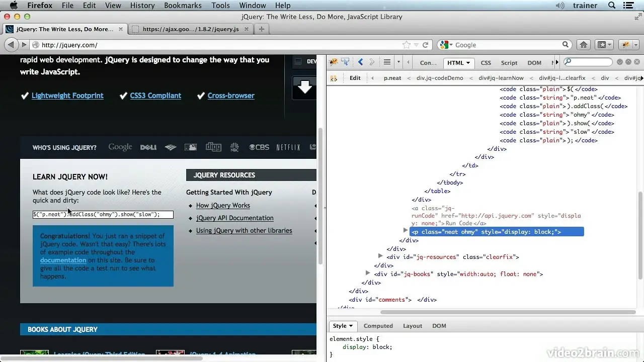Click the CBS logo in who's using strip
This screenshot has width=644, height=362.
pyautogui.click(x=260, y=147)
